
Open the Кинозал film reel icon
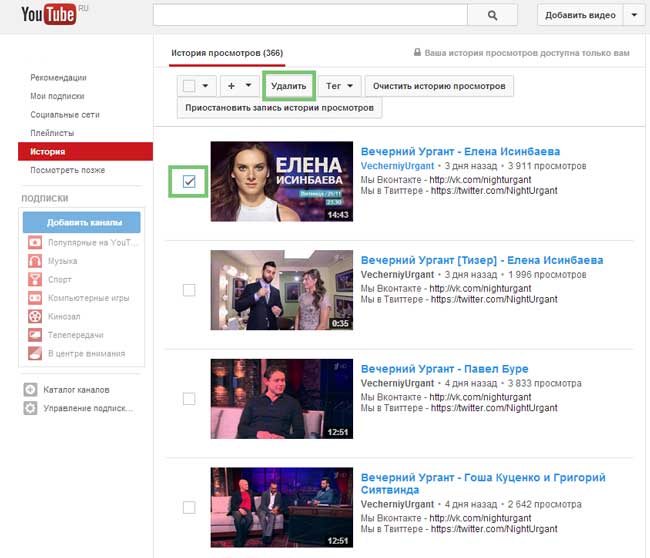(x=35, y=316)
